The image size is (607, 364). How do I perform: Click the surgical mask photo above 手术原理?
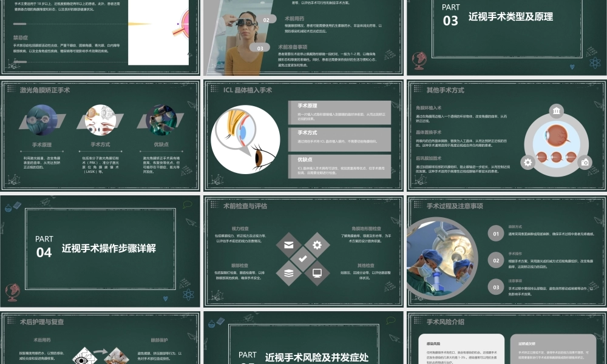(x=42, y=120)
